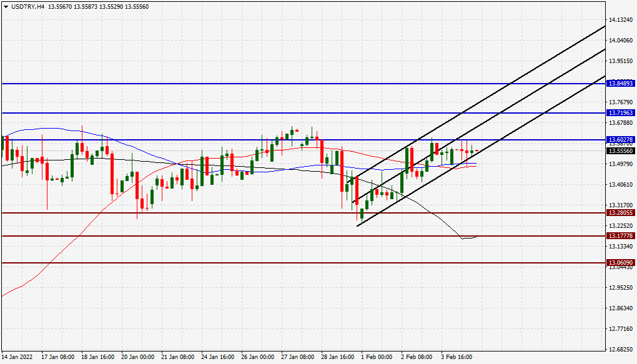Select the 13.49790 price axis value
Image resolution: width=637 pixels, height=364 pixels.
point(621,164)
